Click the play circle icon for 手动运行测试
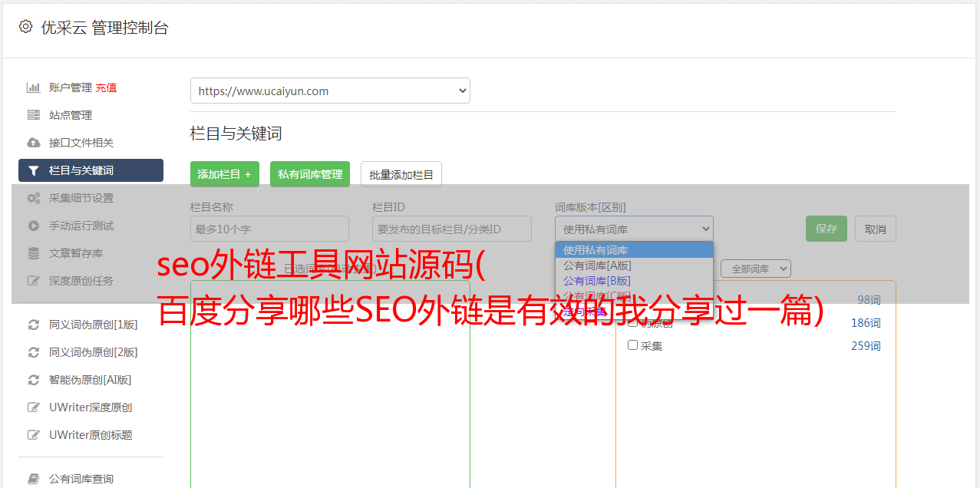Screen dimensions: 980x488 (x=34, y=226)
